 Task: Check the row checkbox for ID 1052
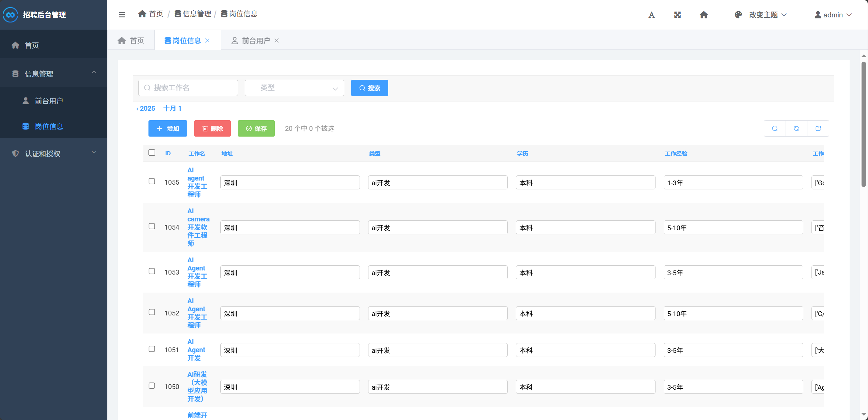(152, 312)
